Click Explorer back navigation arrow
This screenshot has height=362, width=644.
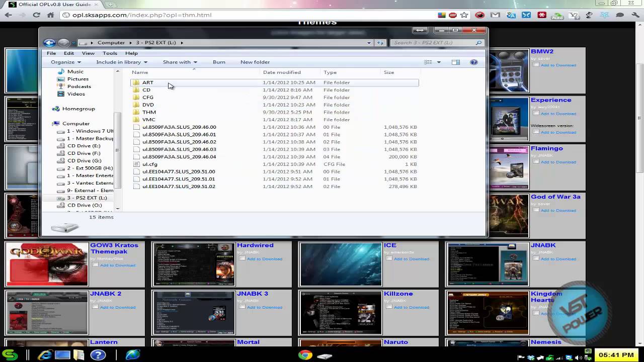[49, 43]
